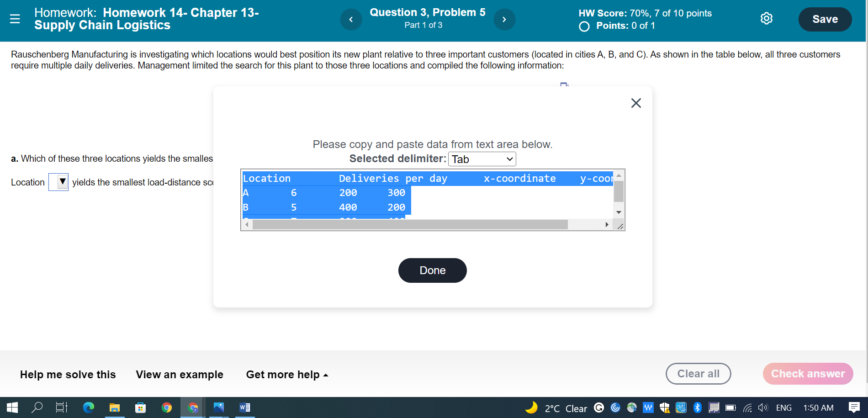The height and width of the screenshot is (418, 868).
Task: Check answer for this question
Action: [808, 374]
